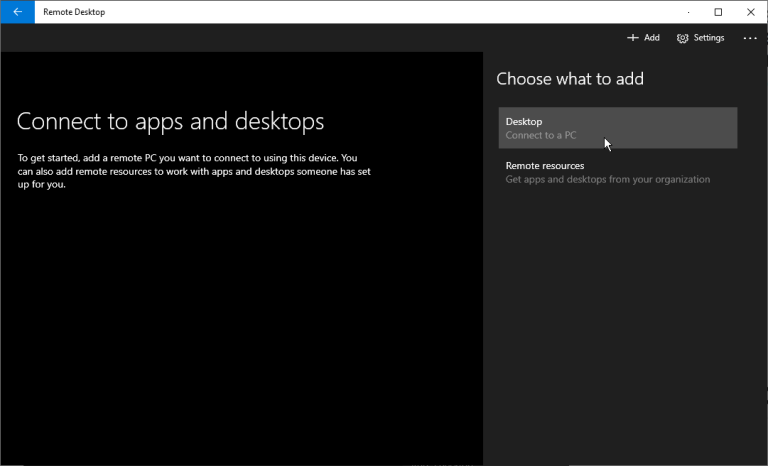The width and height of the screenshot is (768, 466).
Task: Open Settings with the gear icon
Action: tap(700, 38)
